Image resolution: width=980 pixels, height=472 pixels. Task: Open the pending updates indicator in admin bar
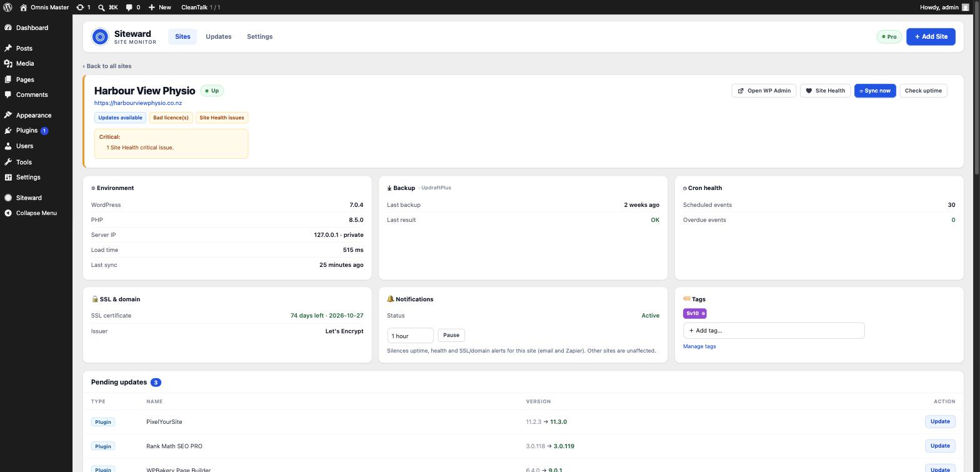(x=83, y=8)
